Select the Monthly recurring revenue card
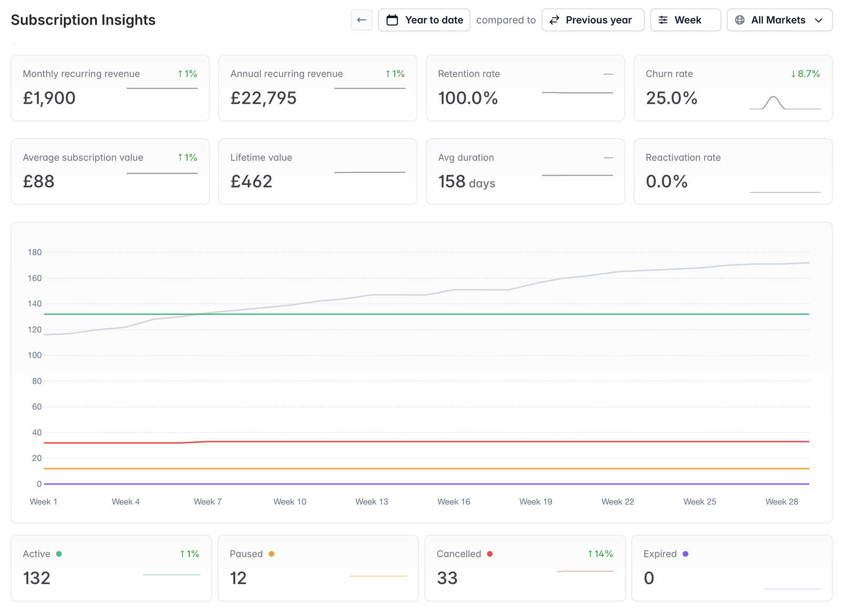Image resolution: width=842 pixels, height=616 pixels. (110, 88)
